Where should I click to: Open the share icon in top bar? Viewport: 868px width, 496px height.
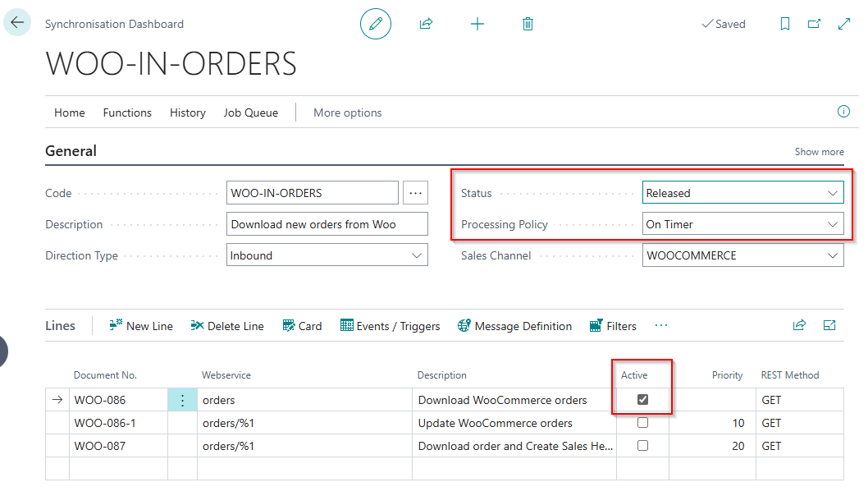point(426,24)
